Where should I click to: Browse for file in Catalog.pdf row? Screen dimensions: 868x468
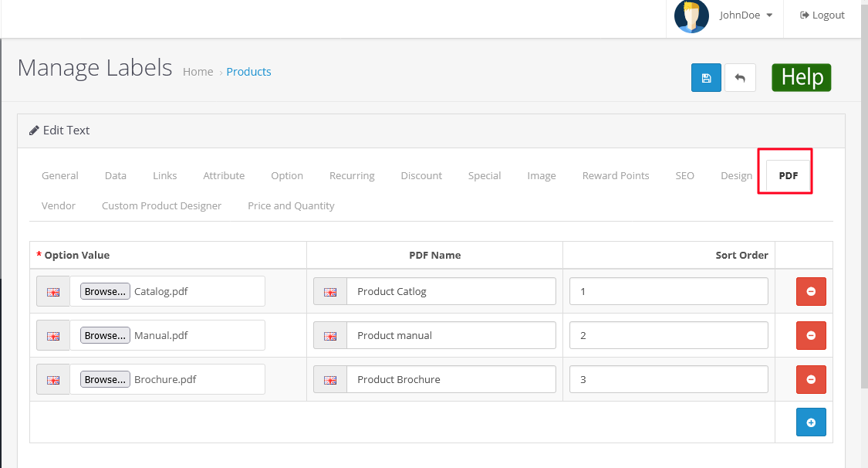[105, 292]
